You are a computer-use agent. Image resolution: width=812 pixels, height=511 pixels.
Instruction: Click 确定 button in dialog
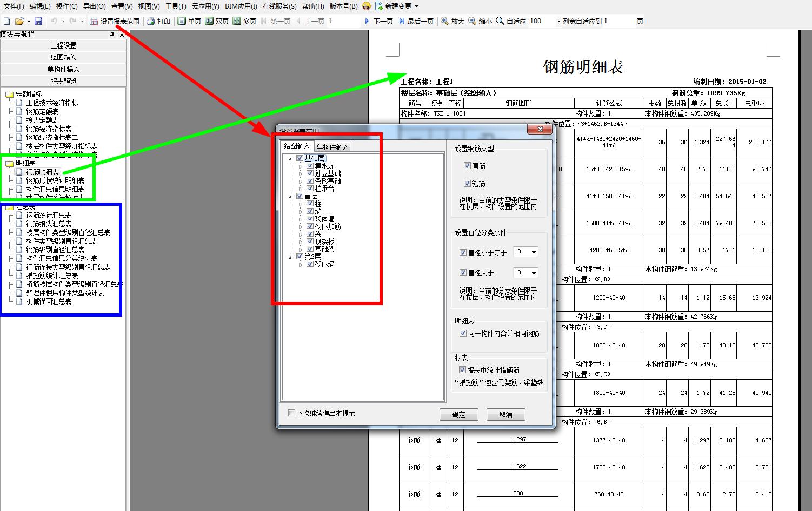459,414
